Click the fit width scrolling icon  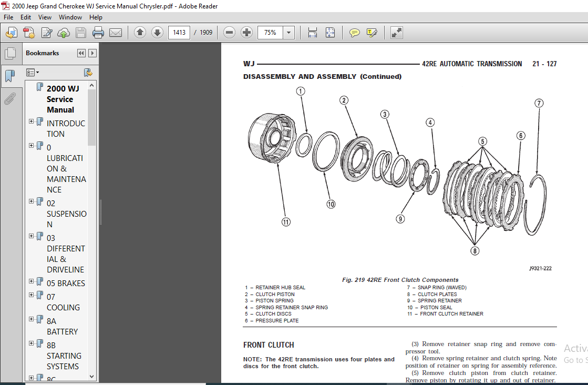[312, 33]
